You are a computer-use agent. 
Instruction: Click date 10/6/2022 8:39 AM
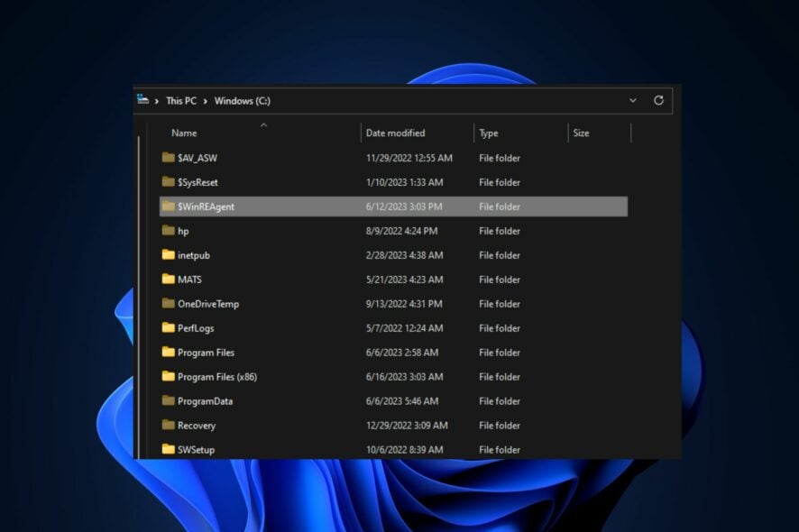coord(404,450)
